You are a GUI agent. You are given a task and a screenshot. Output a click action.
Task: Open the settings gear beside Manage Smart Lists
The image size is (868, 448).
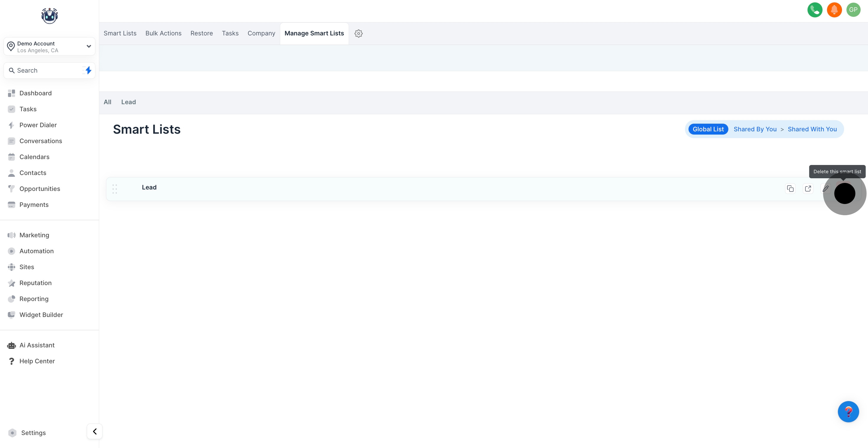(x=358, y=33)
